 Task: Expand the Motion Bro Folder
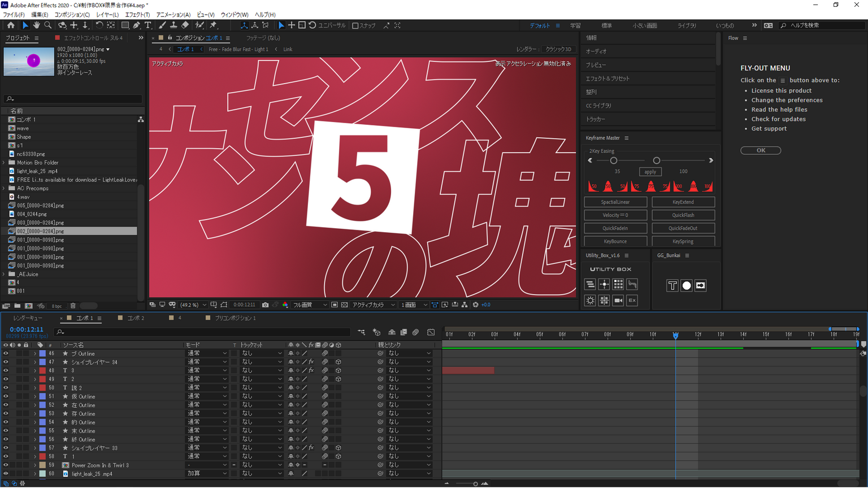(4, 163)
